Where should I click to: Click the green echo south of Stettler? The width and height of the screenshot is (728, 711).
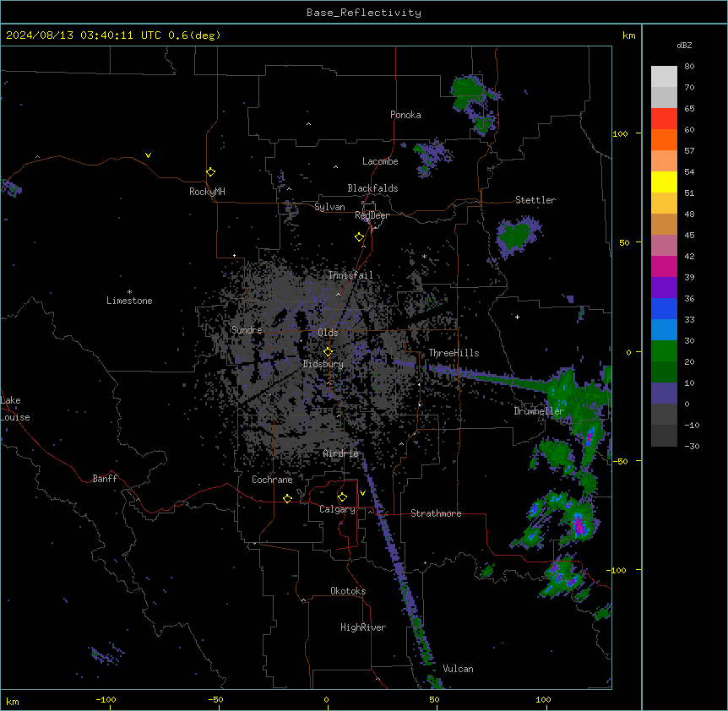515,236
